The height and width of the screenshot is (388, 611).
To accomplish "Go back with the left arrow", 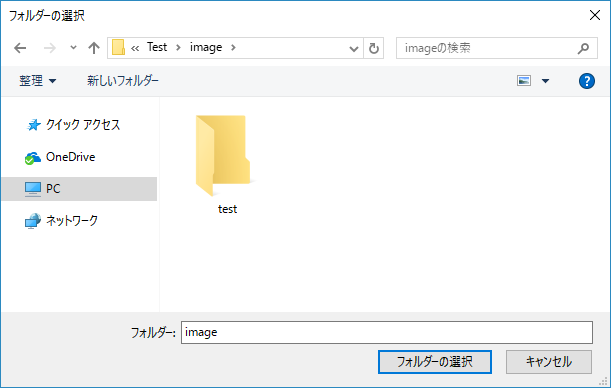I will point(20,48).
